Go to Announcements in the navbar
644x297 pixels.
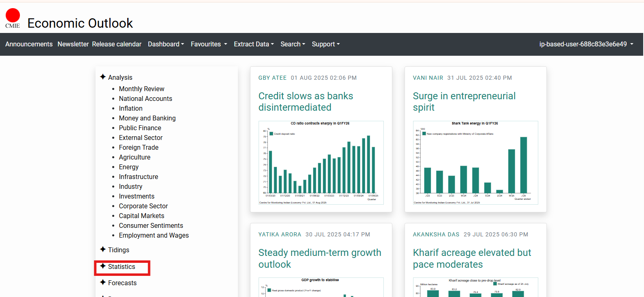point(29,44)
